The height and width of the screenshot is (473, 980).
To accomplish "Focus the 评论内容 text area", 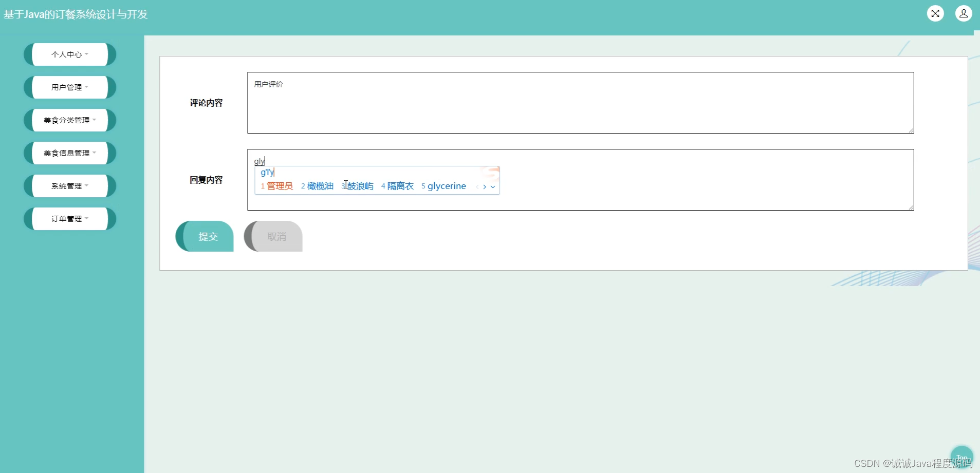I will coord(581,103).
